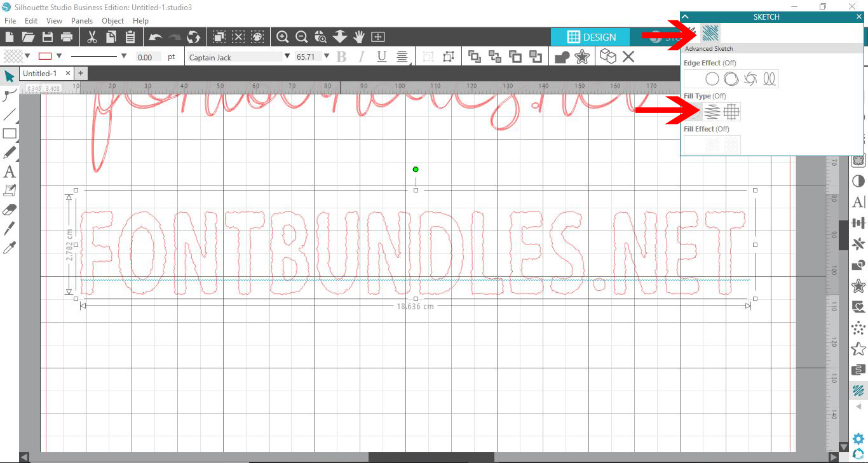Open the fill pattern dropdown arrow
Image resolution: width=868 pixels, height=463 pixels.
point(27,56)
